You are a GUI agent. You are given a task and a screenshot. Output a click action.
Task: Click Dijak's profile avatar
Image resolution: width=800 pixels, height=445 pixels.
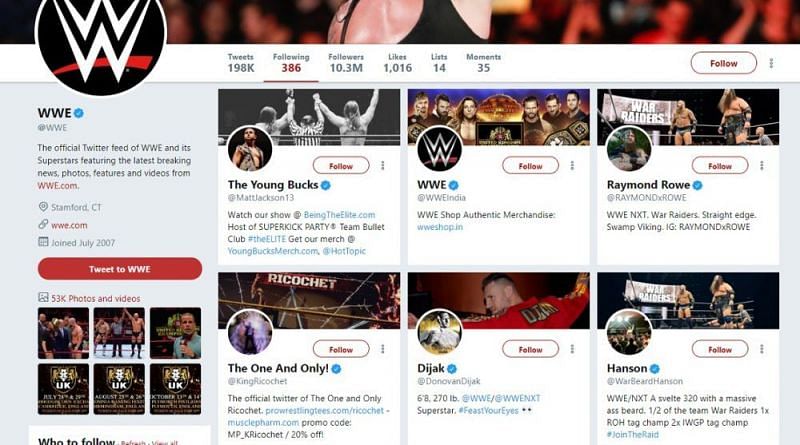[439, 332]
